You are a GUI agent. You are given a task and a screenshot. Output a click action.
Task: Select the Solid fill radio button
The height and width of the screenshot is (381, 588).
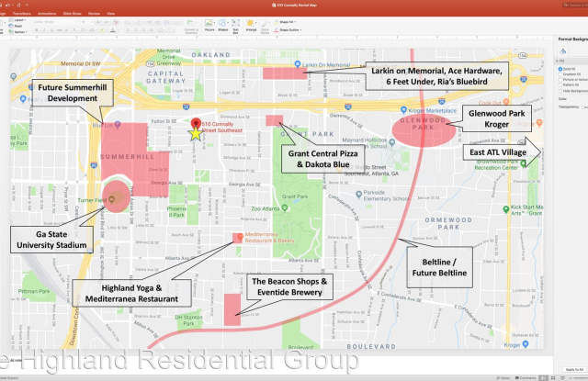coord(560,69)
